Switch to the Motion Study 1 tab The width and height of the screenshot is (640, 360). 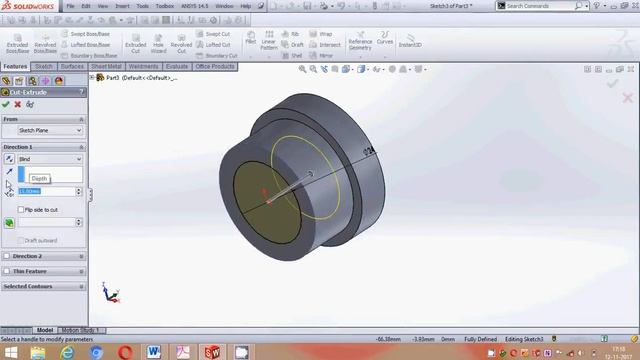coord(81,330)
